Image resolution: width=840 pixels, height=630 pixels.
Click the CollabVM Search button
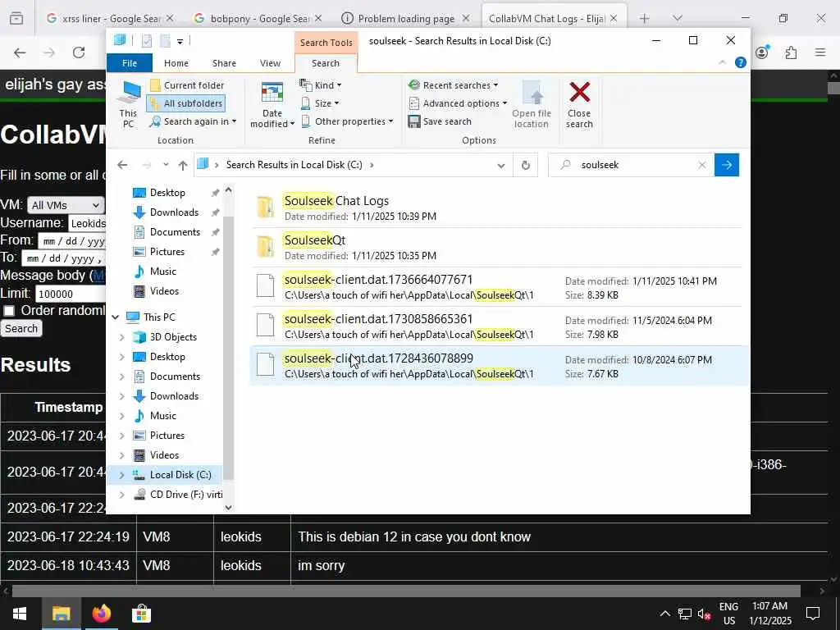pos(21,328)
